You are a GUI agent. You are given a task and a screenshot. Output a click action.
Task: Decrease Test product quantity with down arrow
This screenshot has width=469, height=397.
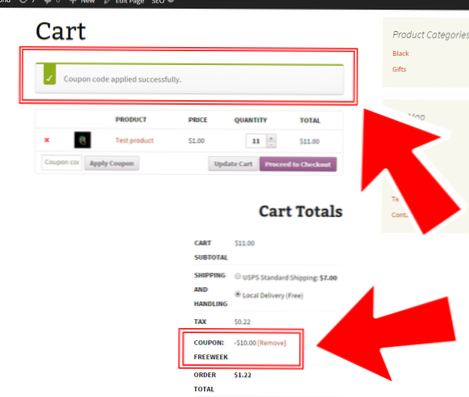coord(271,144)
